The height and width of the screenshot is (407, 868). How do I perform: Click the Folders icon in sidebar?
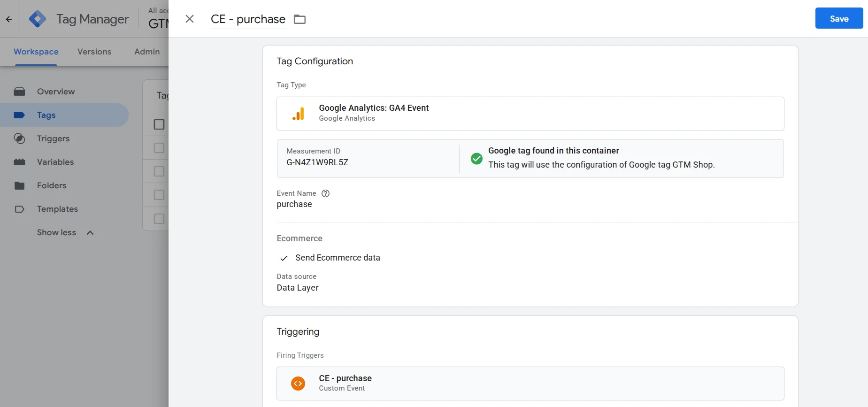point(19,185)
